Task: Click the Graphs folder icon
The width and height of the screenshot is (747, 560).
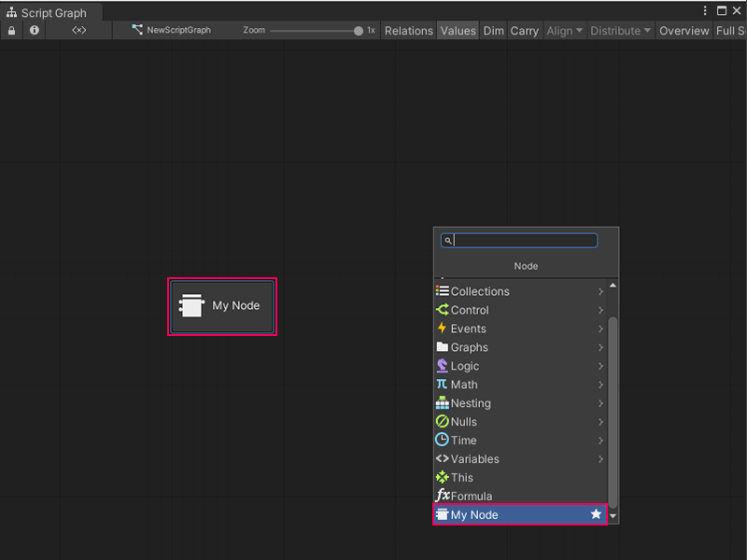Action: [x=442, y=347]
